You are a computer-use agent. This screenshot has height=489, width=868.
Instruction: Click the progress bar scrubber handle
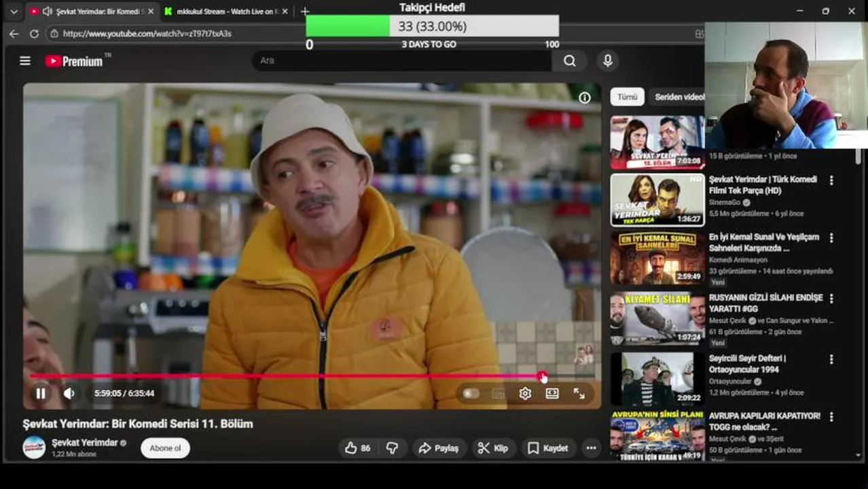point(542,376)
